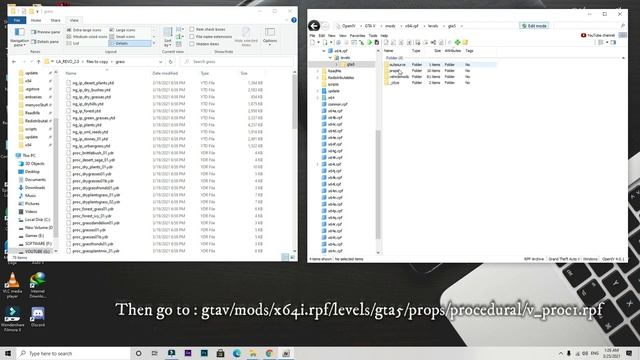This screenshot has height=360, width=640.
Task: Open Sort by dropdown in Explorer ribbon
Action: coord(168,37)
